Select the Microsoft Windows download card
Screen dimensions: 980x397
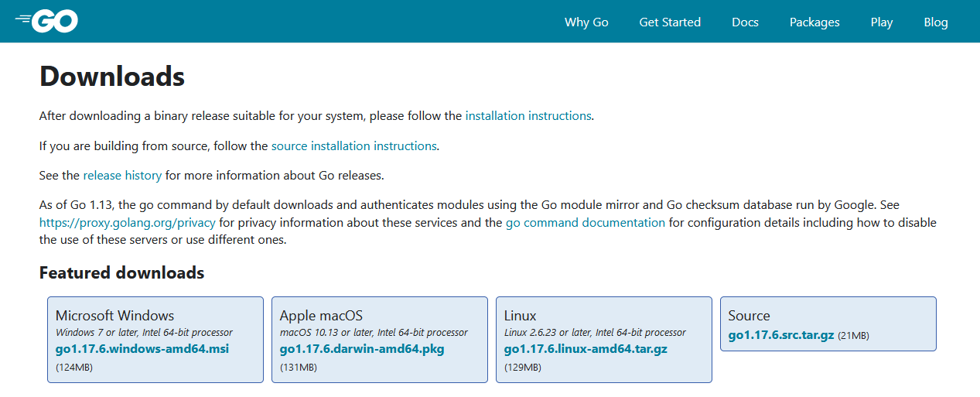tap(114, 316)
